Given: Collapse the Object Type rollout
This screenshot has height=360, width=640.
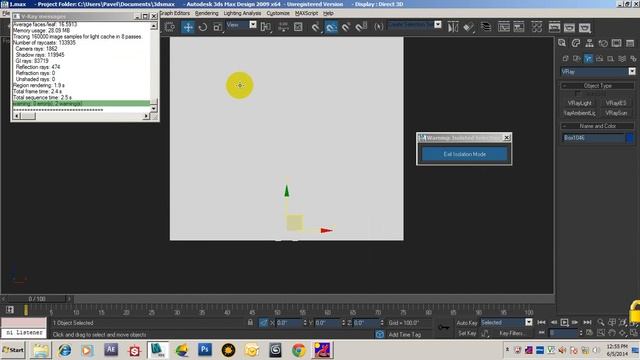Looking at the screenshot, I should (598, 85).
